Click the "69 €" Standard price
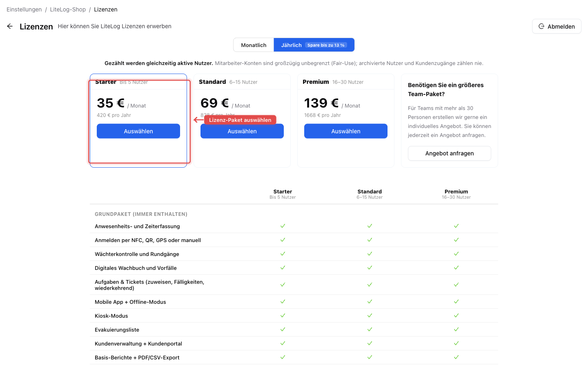 (x=215, y=103)
